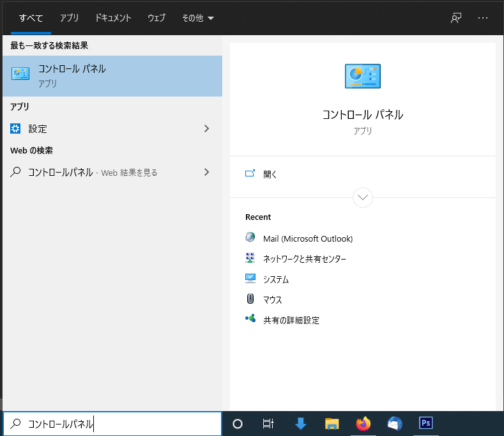Image resolution: width=504 pixels, height=436 pixels.
Task: Click the large Control Panel icon in preview
Action: (x=362, y=77)
